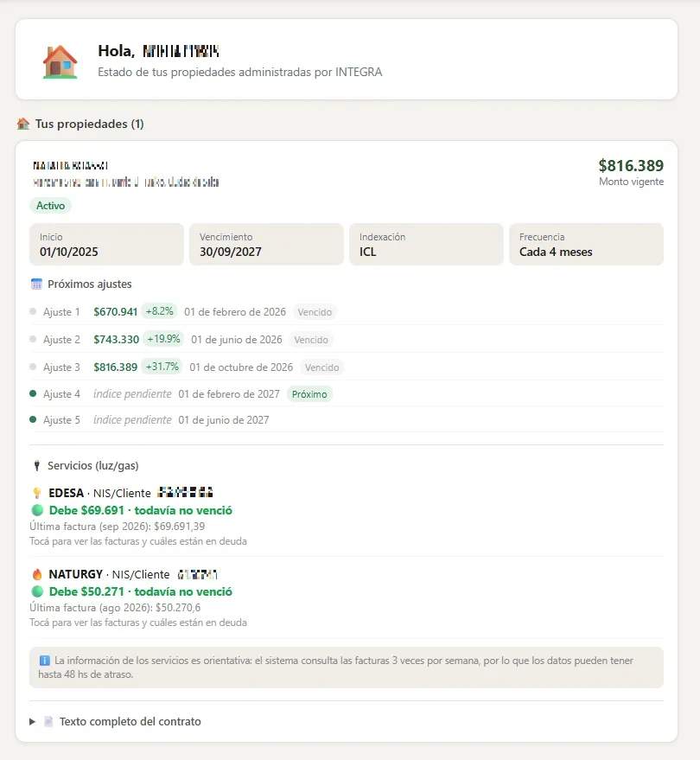Open EDESA invoices via Debe $69.691 line
The height and width of the screenshot is (760, 700).
(141, 510)
